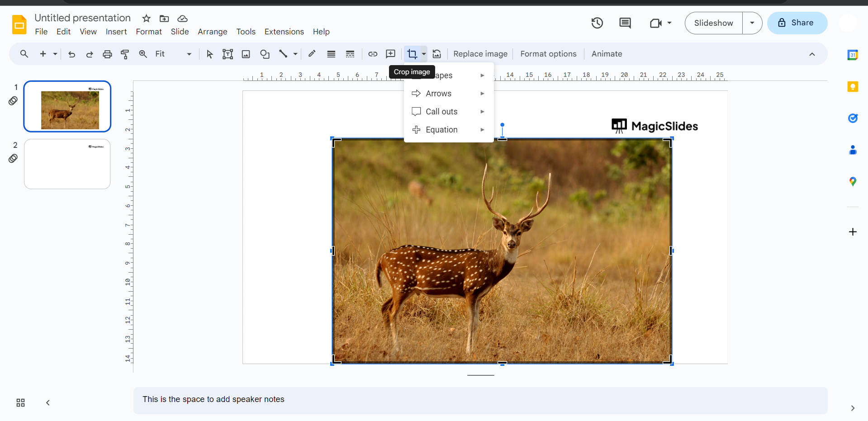Add a comment using toolbar icon

point(390,54)
